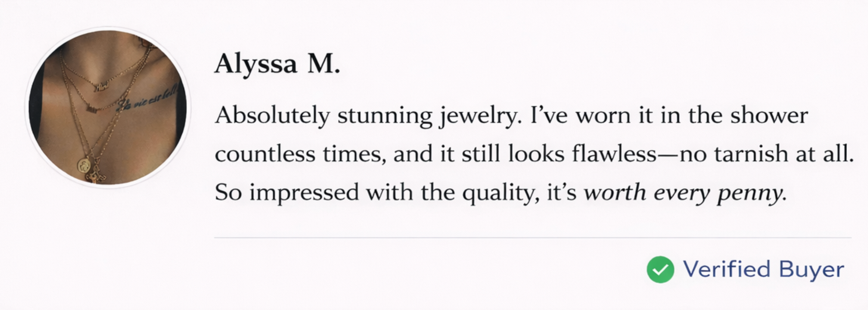Click the word "shower" in the review
The width and height of the screenshot is (868, 310).
click(x=769, y=116)
